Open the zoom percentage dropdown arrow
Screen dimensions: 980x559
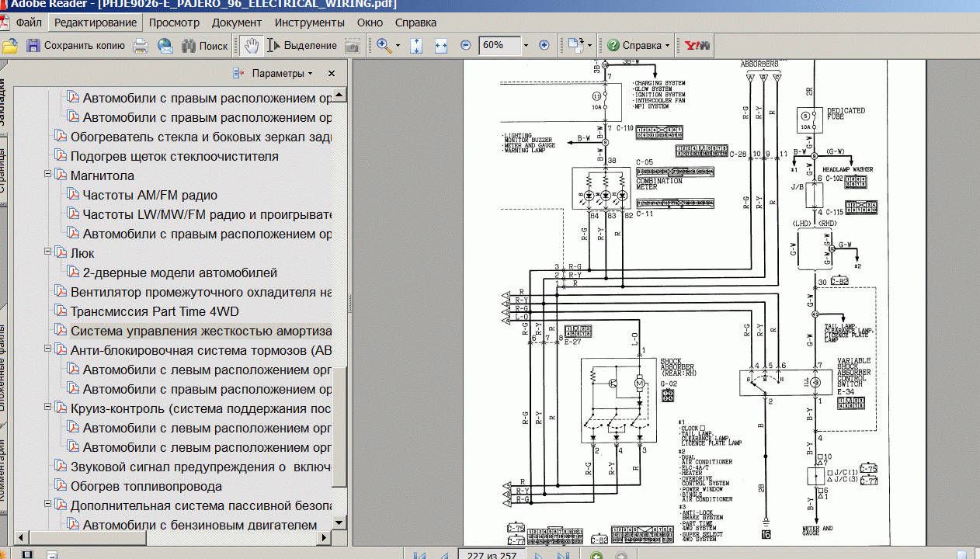coord(526,46)
